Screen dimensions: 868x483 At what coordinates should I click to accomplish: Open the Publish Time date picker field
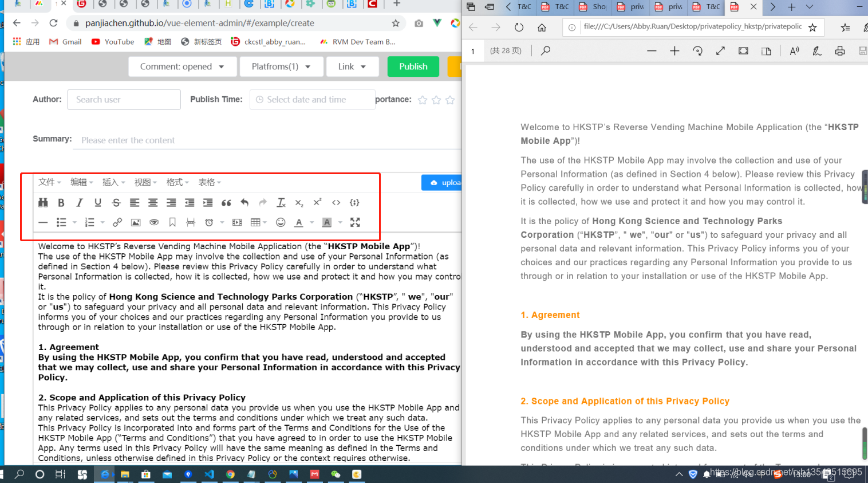[x=313, y=100]
